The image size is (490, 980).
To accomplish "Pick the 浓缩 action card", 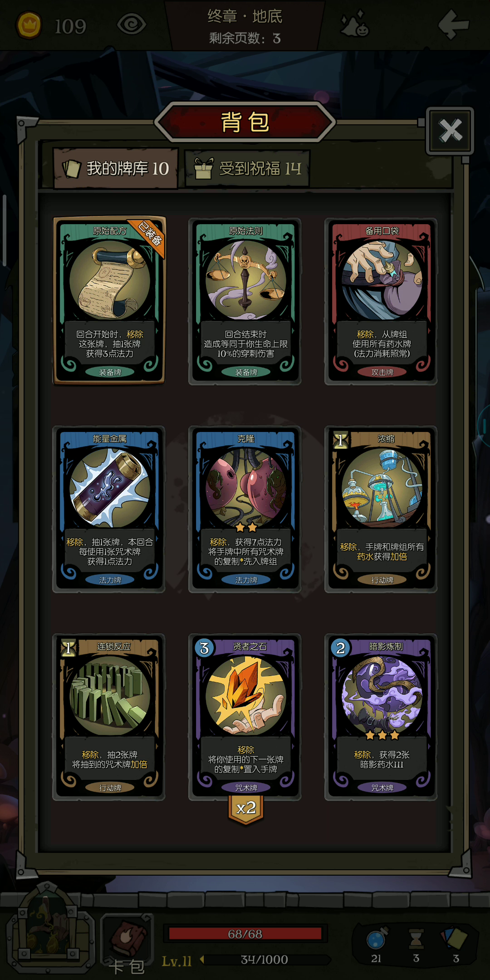I will click(x=381, y=509).
